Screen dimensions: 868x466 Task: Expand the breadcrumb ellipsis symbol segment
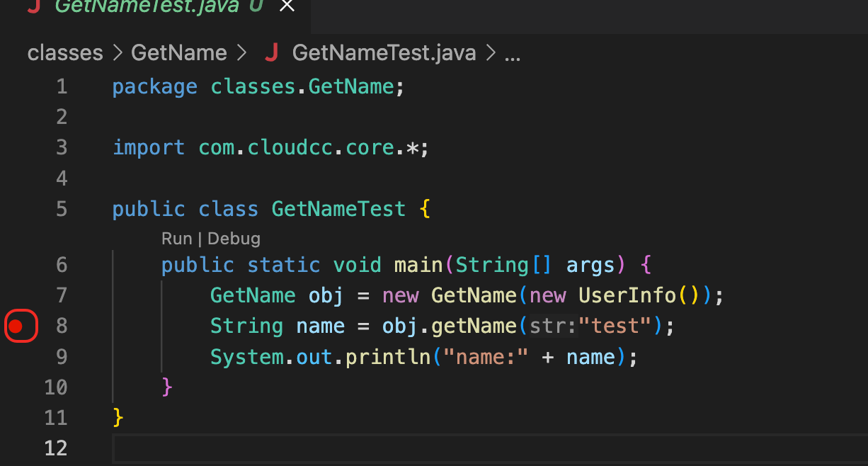pos(512,53)
